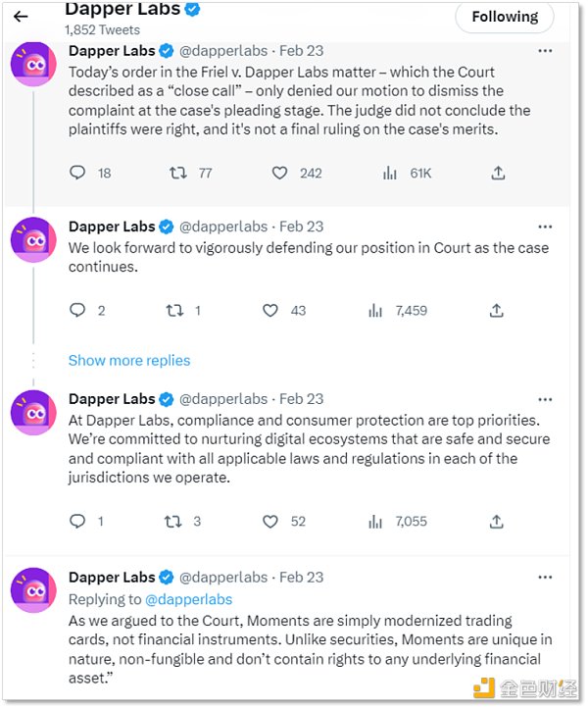
Task: Click the back arrow icon
Action: (21, 17)
